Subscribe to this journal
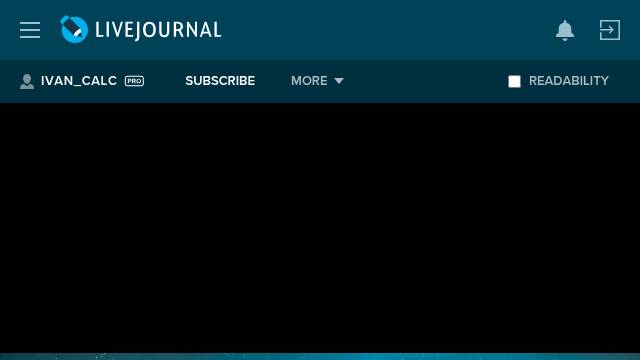This screenshot has height=360, width=640. tap(220, 81)
